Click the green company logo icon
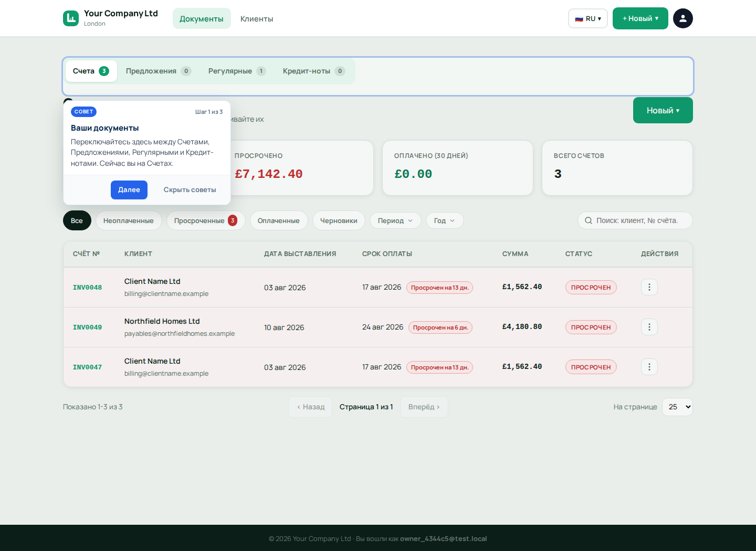 point(71,18)
